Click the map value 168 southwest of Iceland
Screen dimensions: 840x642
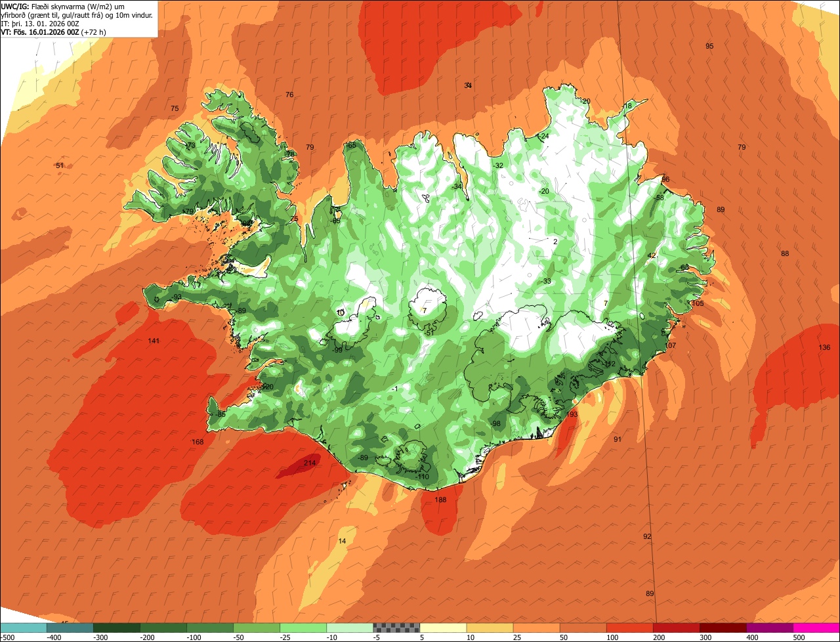coord(198,442)
